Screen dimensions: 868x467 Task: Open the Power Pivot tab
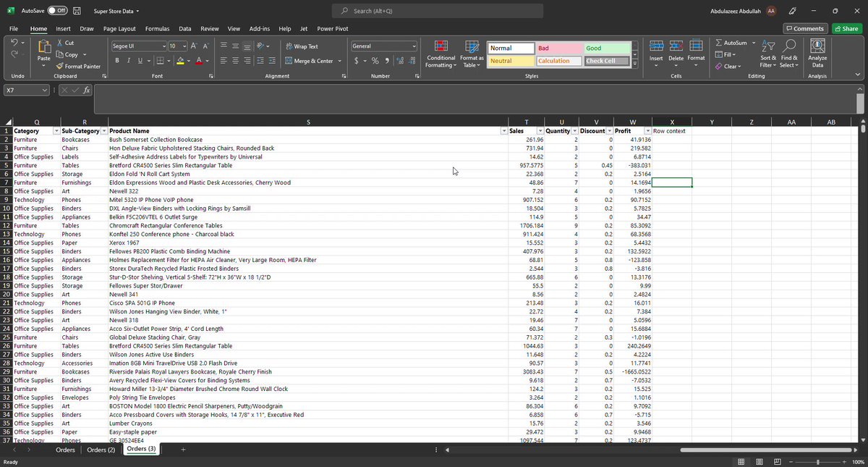coord(332,29)
